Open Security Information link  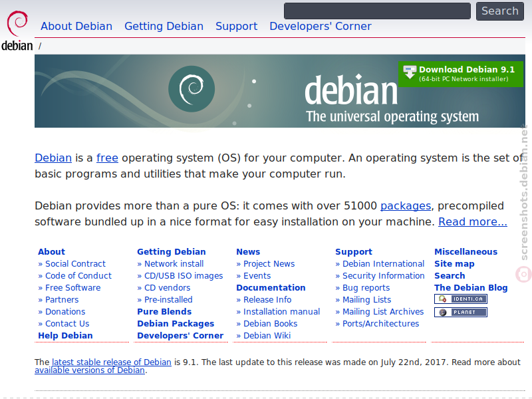(x=384, y=275)
